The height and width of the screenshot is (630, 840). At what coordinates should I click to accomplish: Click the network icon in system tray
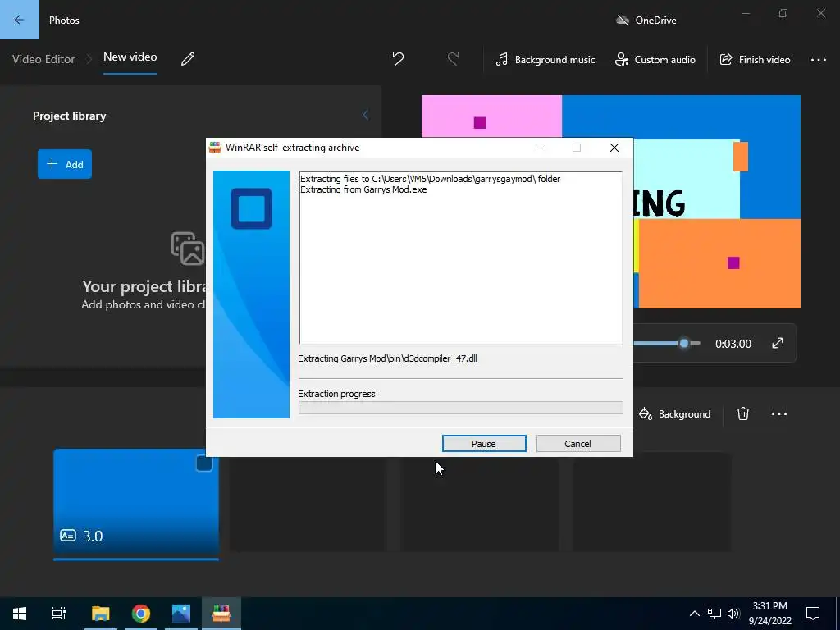click(714, 614)
